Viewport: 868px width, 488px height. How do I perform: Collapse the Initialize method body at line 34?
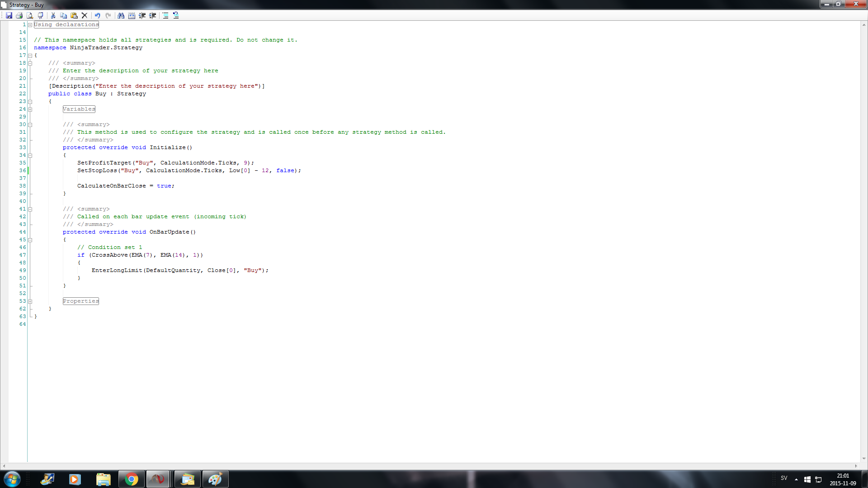click(x=30, y=155)
